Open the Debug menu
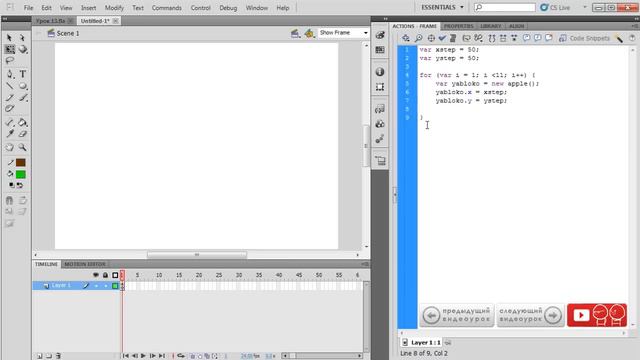640x360 pixels. [x=228, y=8]
